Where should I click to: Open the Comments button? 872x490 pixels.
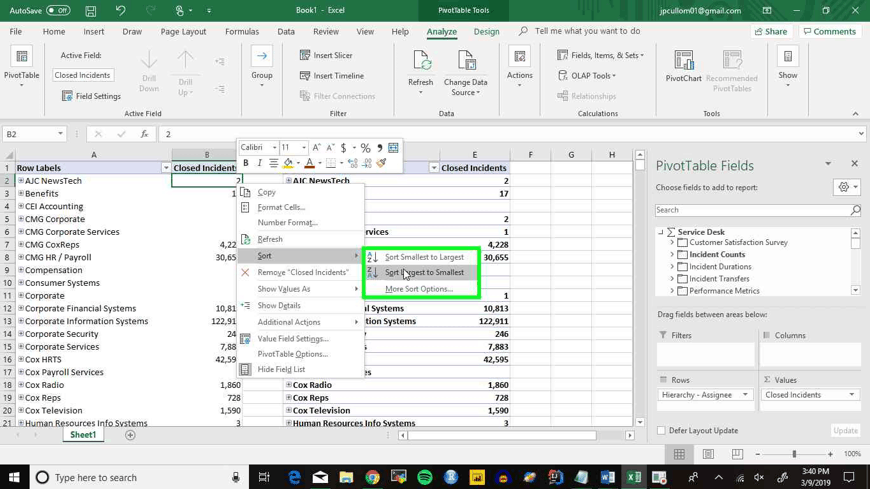[830, 32]
